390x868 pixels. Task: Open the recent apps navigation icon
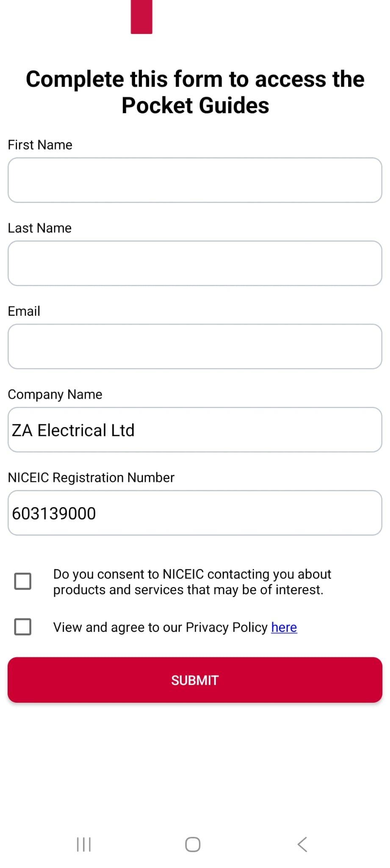click(84, 844)
